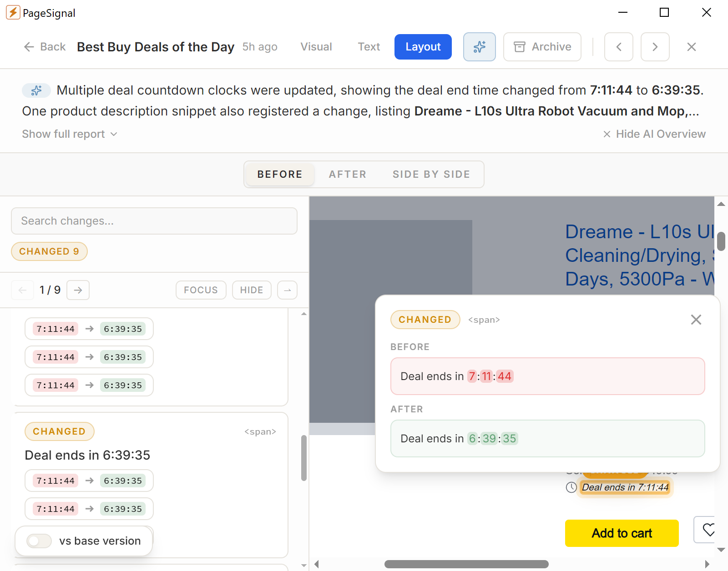
Task: Click the <span> tag in list card
Action: pyautogui.click(x=260, y=431)
